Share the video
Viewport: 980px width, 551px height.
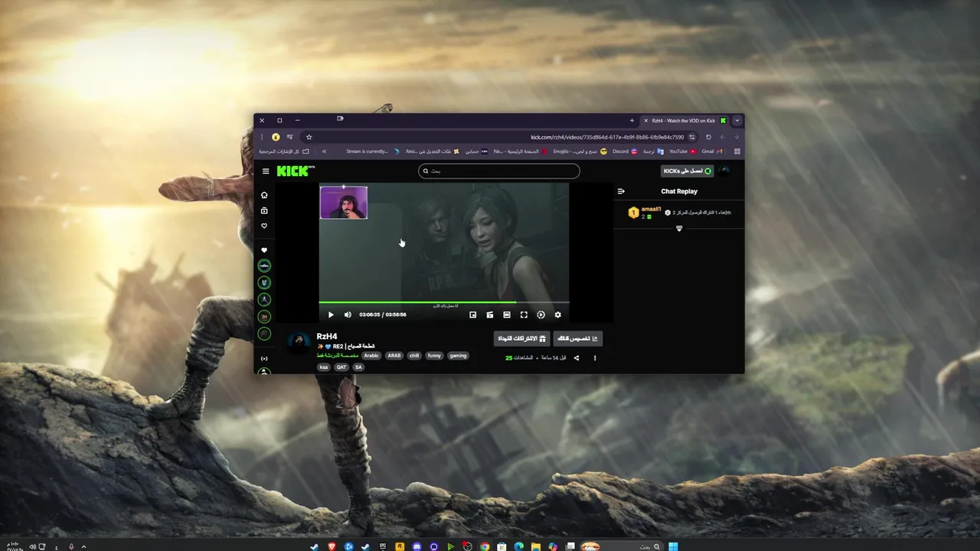pos(577,358)
